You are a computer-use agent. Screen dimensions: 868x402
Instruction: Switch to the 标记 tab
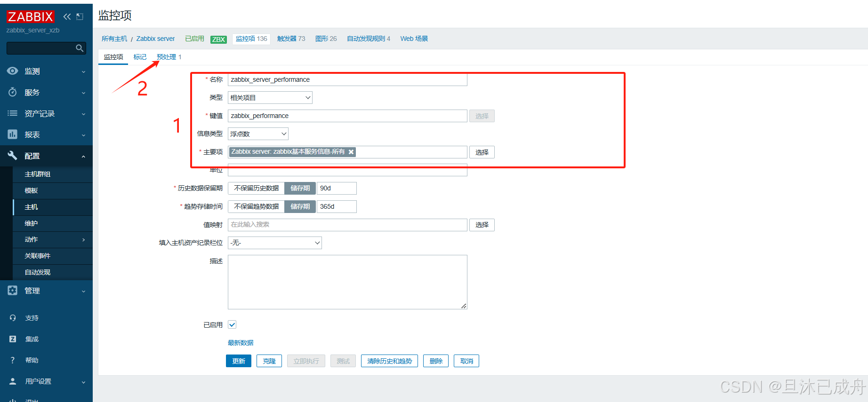pos(140,57)
